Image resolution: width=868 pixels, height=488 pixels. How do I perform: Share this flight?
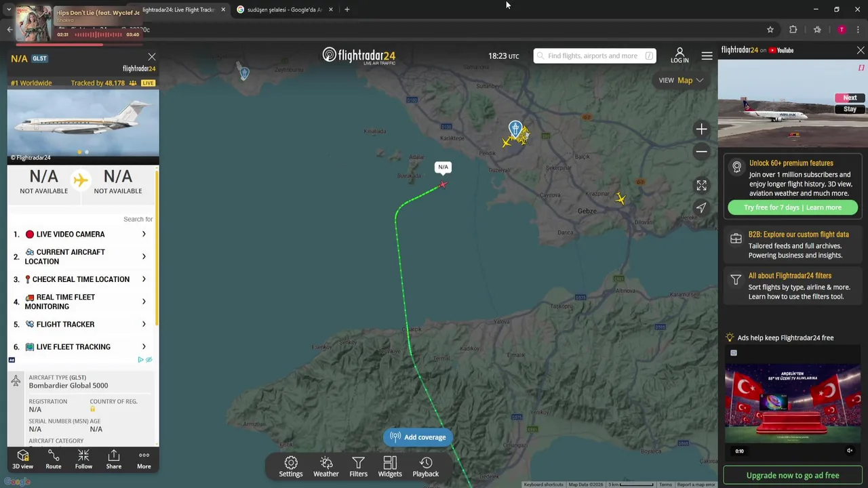click(114, 459)
